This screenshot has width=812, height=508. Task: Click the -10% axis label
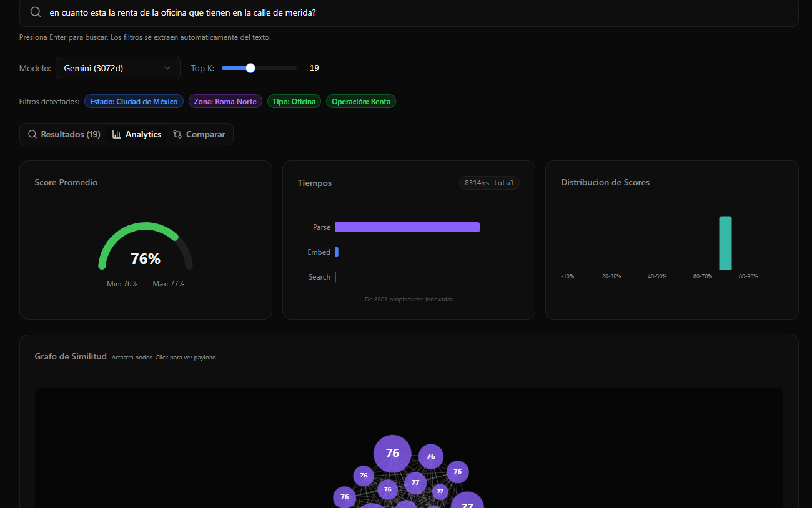568,276
